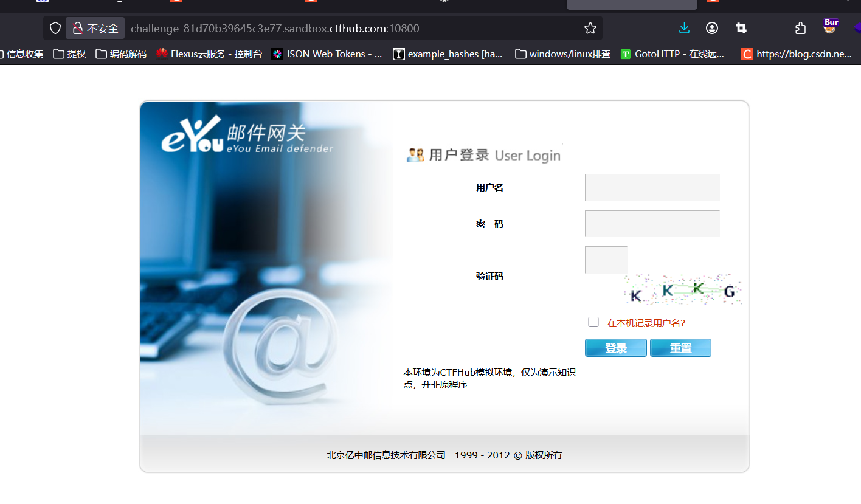This screenshot has width=861, height=504.
Task: Click the 用户名 username input field
Action: pyautogui.click(x=652, y=187)
